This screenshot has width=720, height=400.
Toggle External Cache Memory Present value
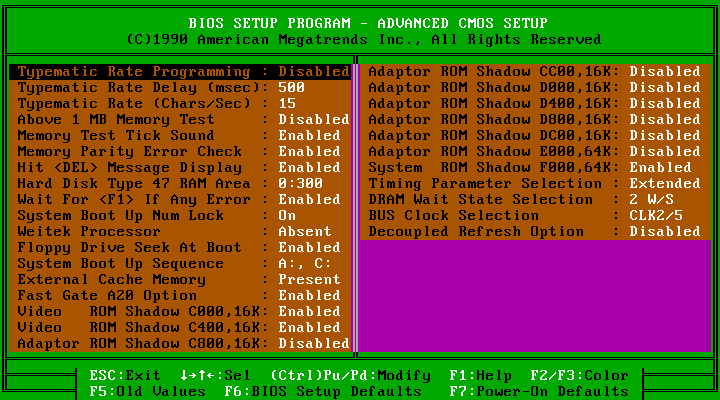(309, 280)
